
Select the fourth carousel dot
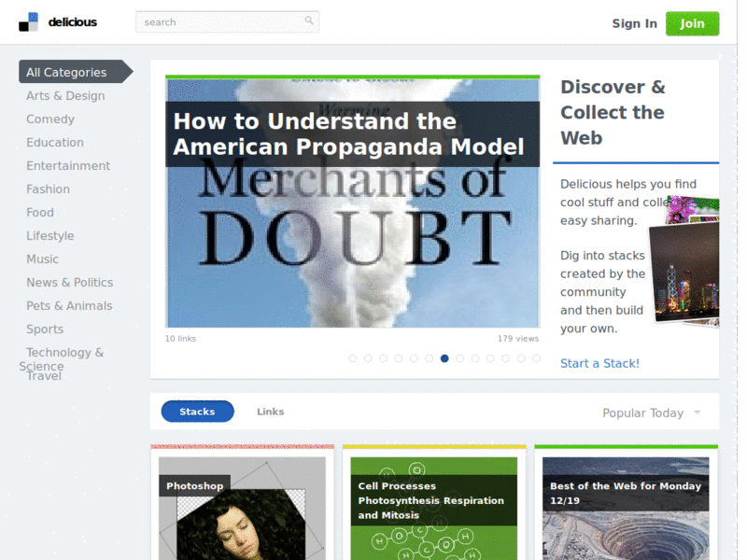(399, 358)
